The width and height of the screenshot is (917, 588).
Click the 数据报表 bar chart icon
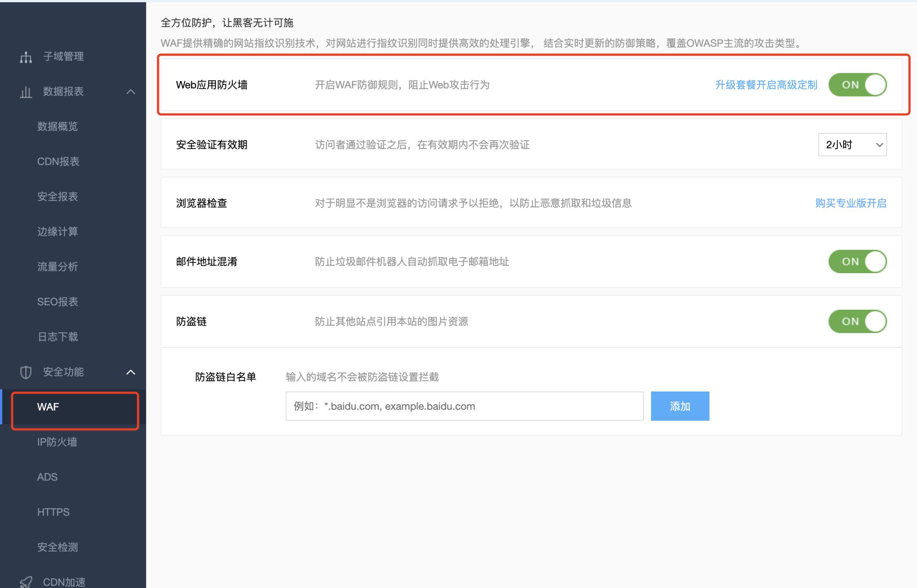[26, 92]
